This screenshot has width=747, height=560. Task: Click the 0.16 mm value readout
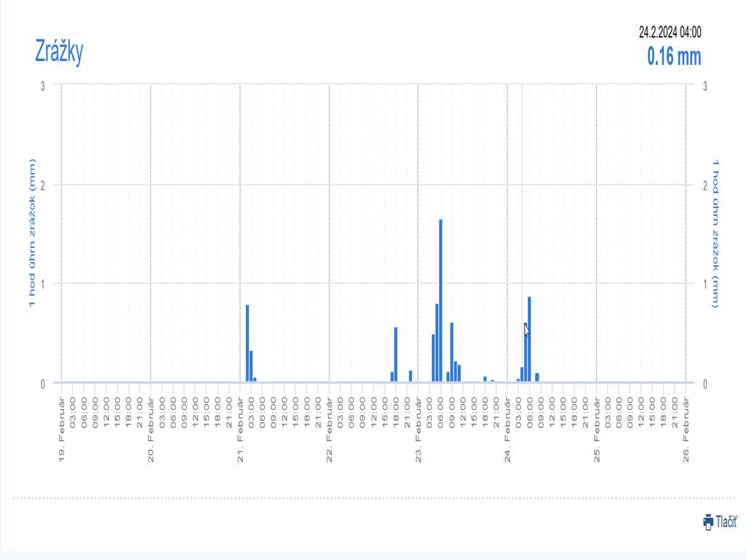point(673,56)
